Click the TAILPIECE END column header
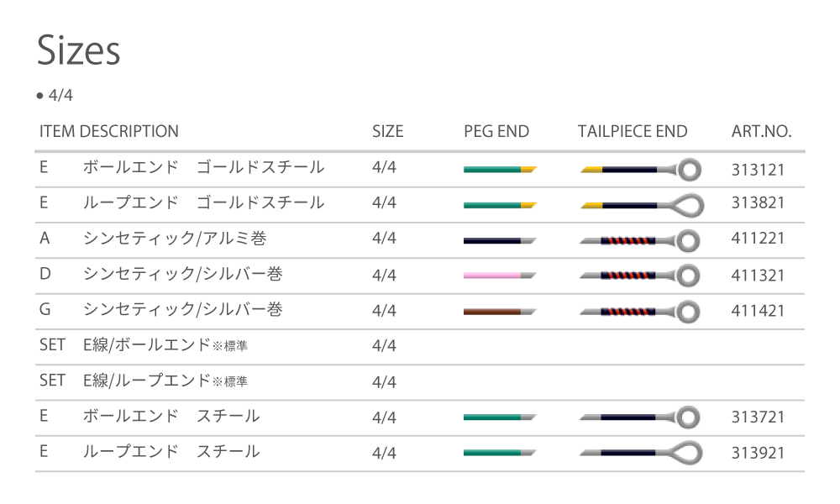Screen dimensions: 840x504 [633, 131]
